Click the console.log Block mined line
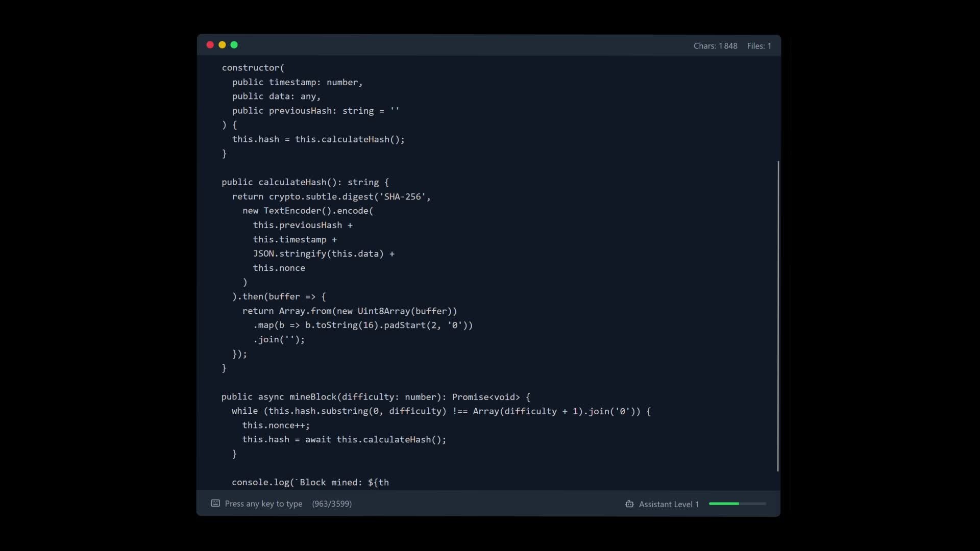The image size is (980, 551). pos(310,482)
